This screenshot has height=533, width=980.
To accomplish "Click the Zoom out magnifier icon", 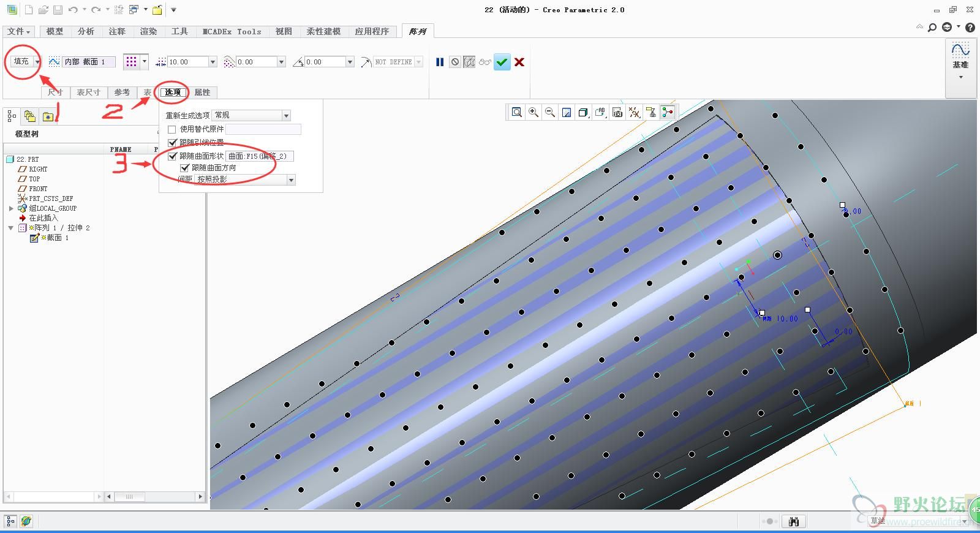I will 550,112.
